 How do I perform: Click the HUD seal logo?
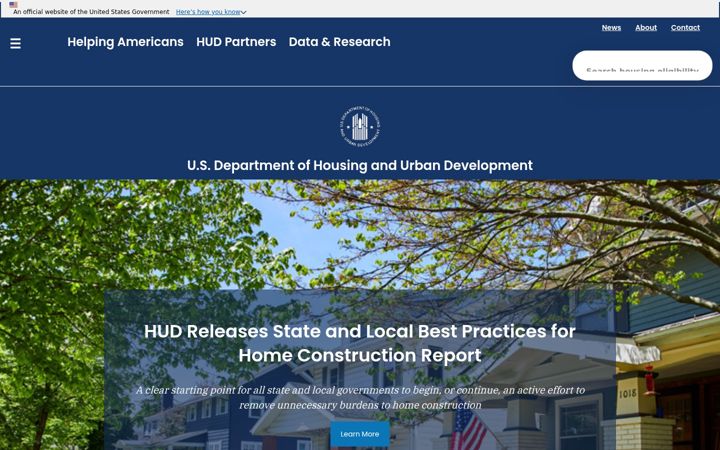coord(360,126)
